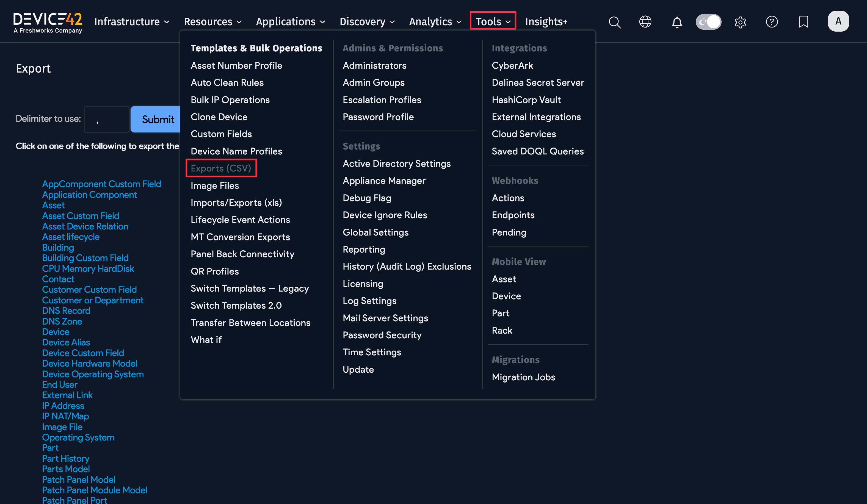This screenshot has width=867, height=504.
Task: Open Active Directory Settings
Action: point(396,164)
